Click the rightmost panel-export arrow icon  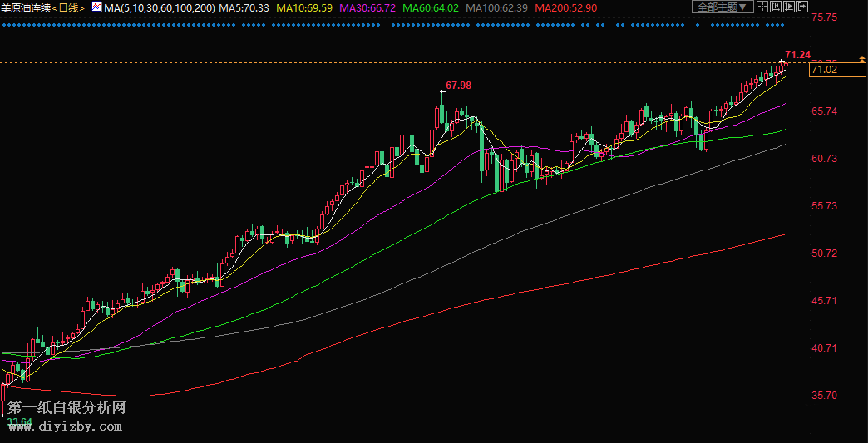pos(802,7)
